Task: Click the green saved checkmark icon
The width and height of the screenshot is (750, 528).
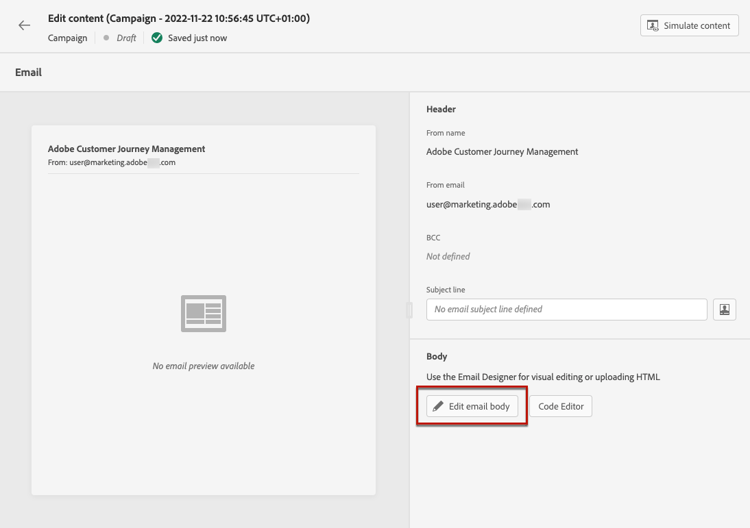Action: pos(157,38)
